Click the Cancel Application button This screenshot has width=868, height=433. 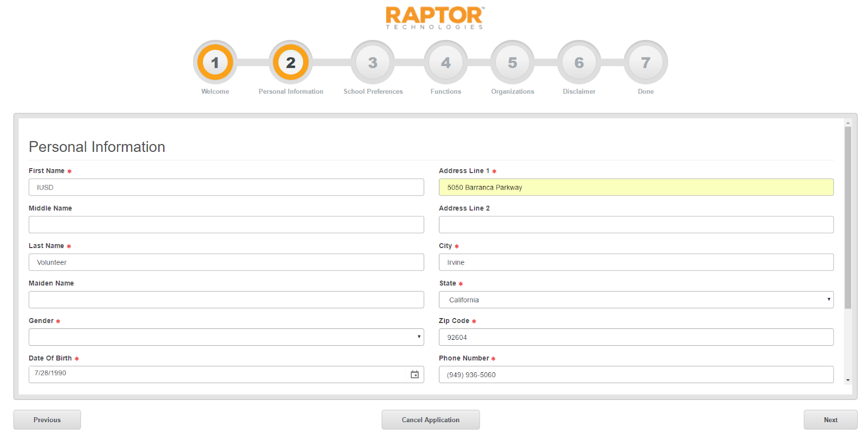[x=430, y=420]
